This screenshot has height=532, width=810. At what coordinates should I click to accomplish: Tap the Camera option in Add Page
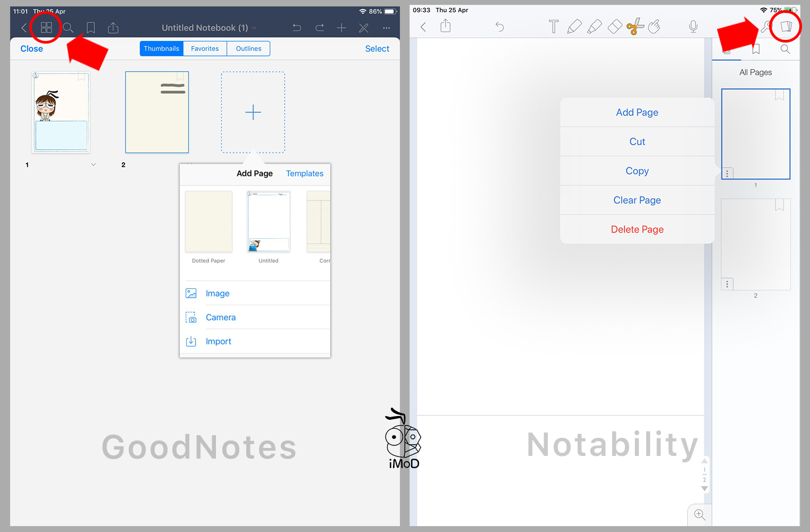click(220, 318)
